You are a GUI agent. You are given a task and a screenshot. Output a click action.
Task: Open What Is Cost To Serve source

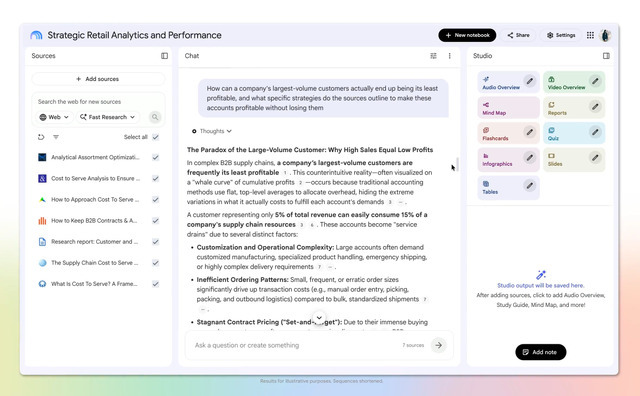tap(94, 284)
